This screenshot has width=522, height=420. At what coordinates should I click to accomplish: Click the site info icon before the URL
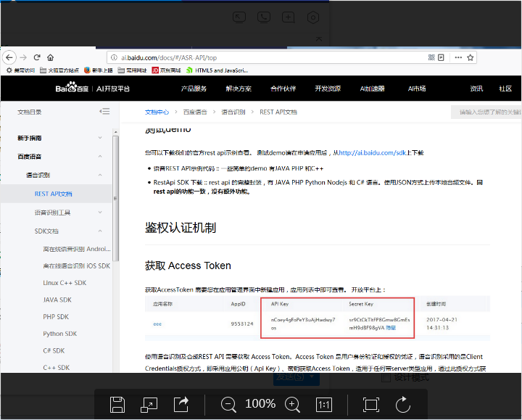(x=115, y=57)
